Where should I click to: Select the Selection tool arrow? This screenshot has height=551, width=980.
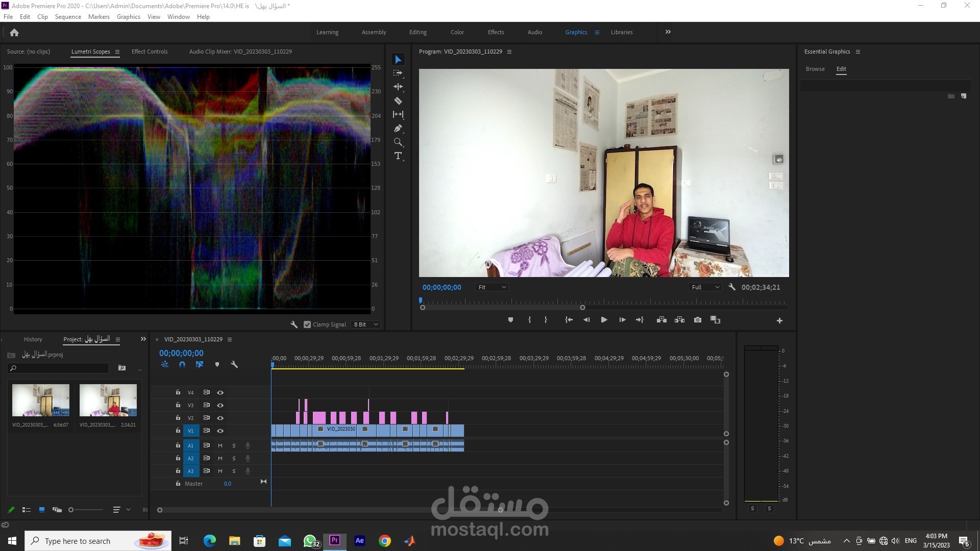(398, 60)
